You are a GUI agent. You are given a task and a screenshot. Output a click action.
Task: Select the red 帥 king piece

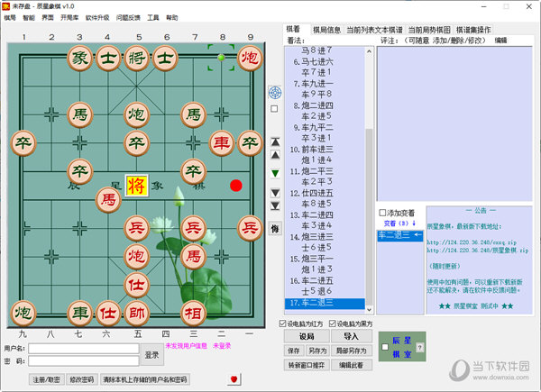[137, 313]
